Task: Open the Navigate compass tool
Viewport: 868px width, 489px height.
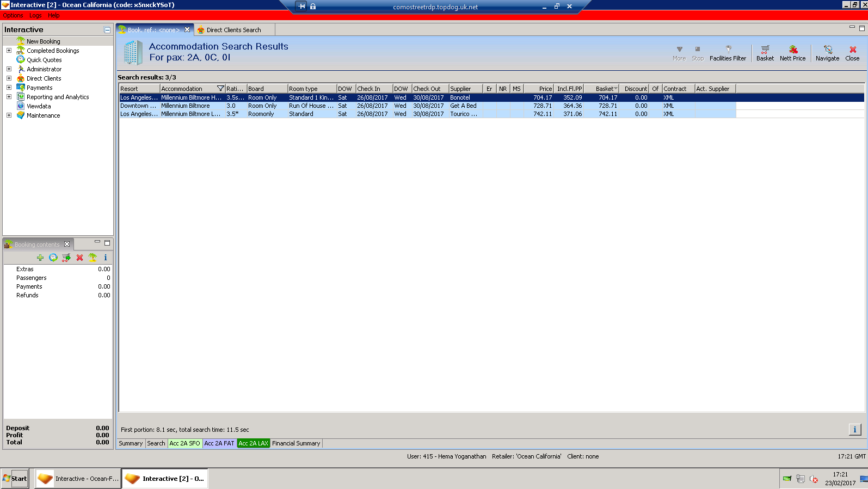Action: (x=827, y=53)
